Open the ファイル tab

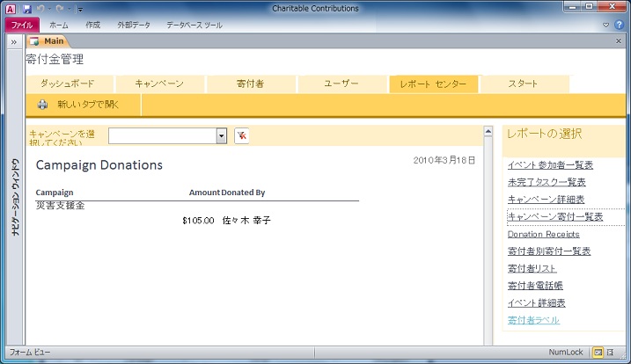tap(22, 25)
